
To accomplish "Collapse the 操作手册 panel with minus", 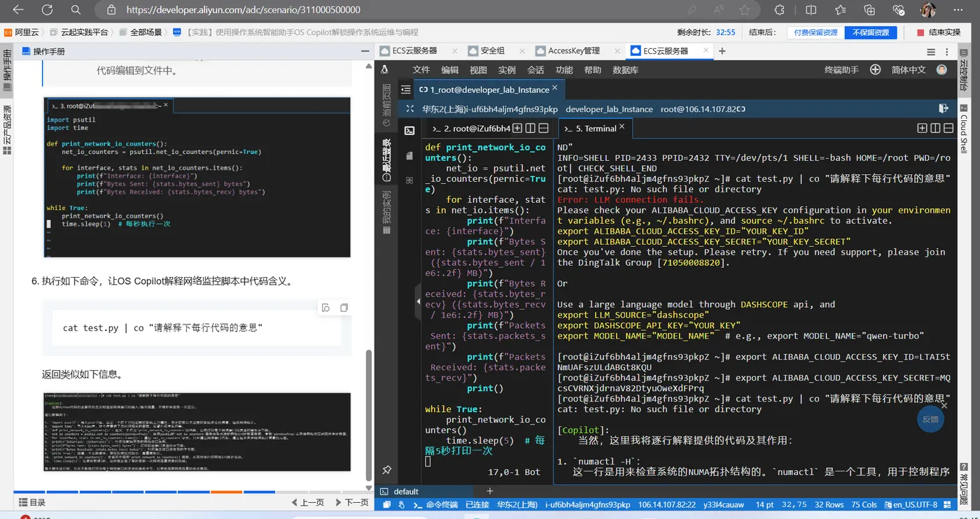I will pyautogui.click(x=364, y=51).
